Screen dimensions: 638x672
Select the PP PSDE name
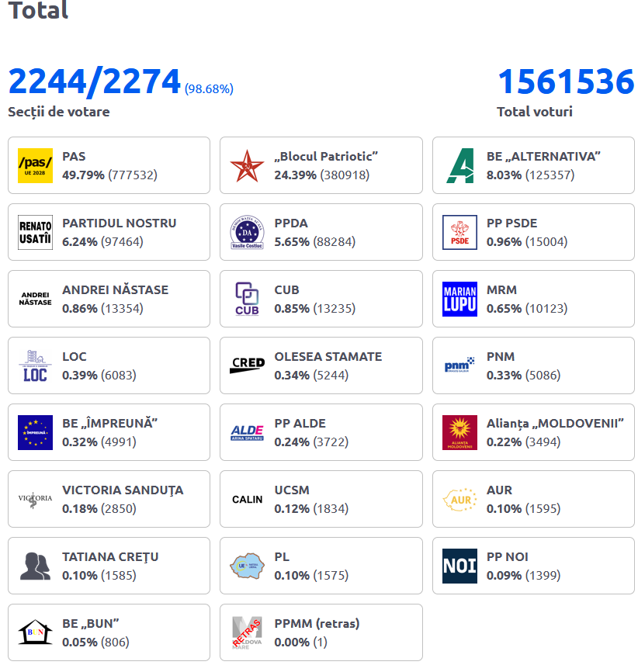pos(512,223)
